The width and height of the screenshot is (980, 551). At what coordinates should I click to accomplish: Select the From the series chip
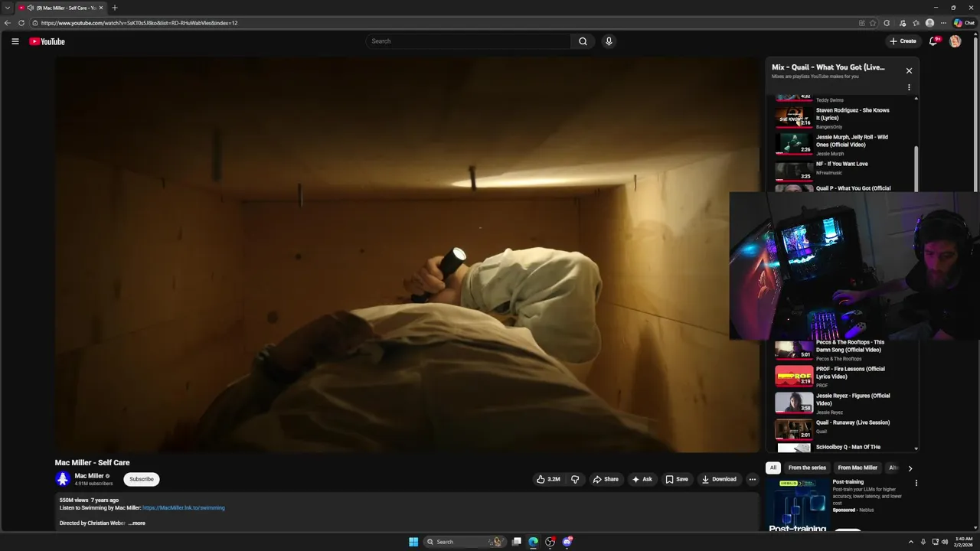(807, 468)
